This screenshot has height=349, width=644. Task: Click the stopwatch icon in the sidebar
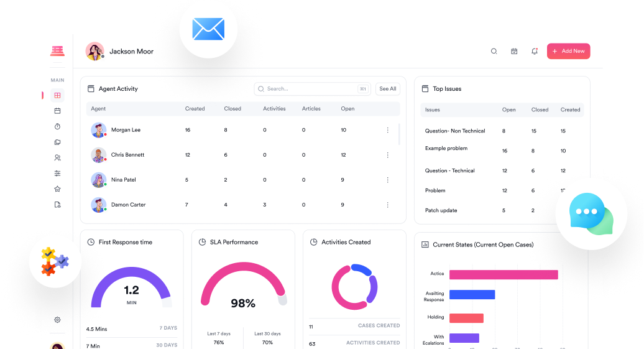[57, 126]
